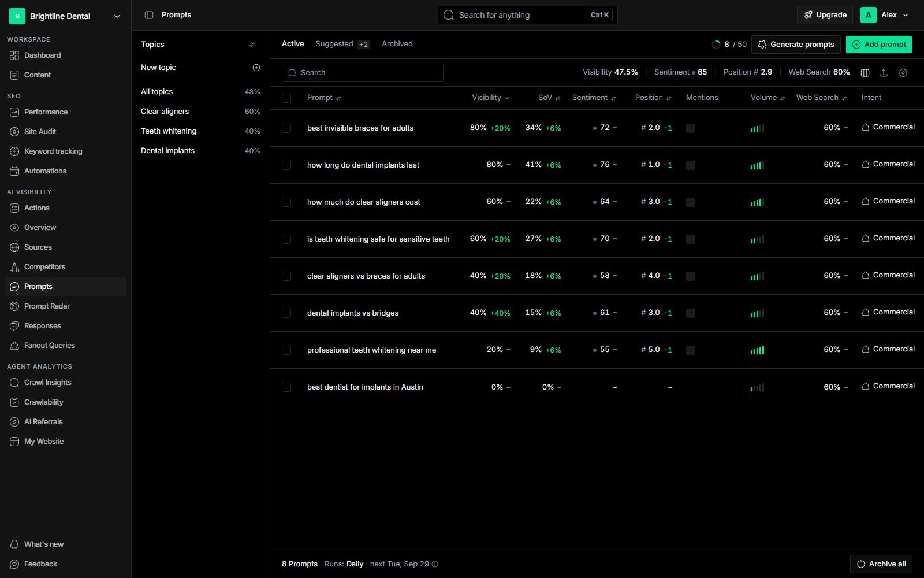
Task: Focus the prompts Search field
Action: click(x=363, y=73)
